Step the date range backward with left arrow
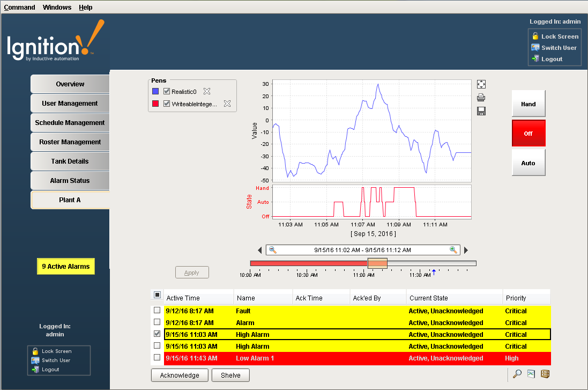 coord(260,251)
